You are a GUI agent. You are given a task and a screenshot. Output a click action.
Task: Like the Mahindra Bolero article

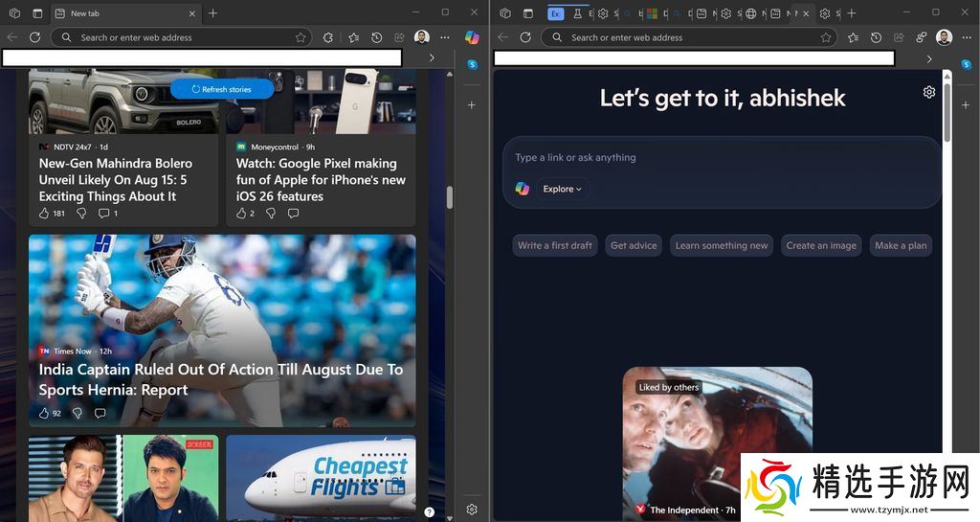(44, 213)
